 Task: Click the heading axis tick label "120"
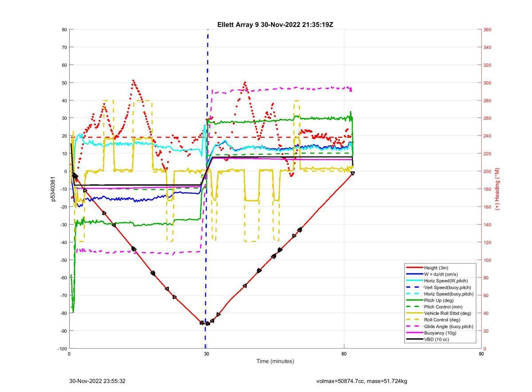pyautogui.click(x=487, y=242)
